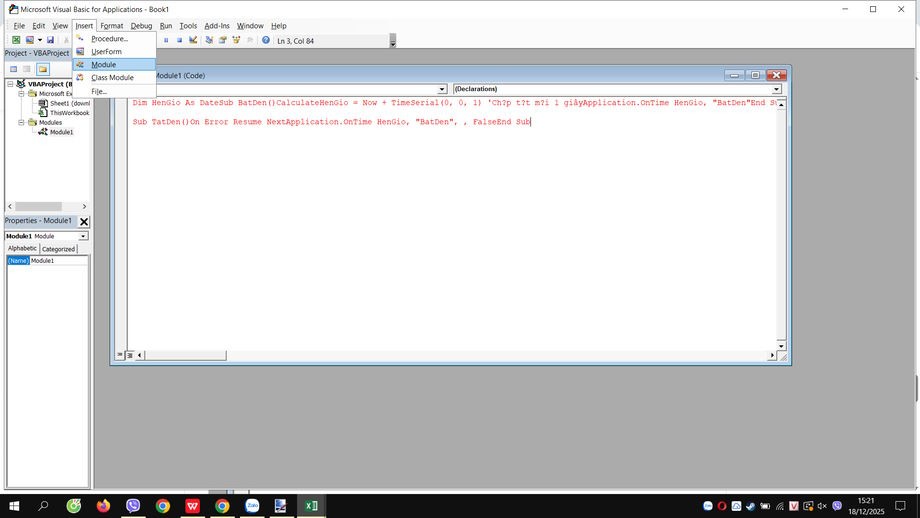This screenshot has width=920, height=518.
Task: Click code window horizontal scrollbar right arrow
Action: (x=772, y=355)
